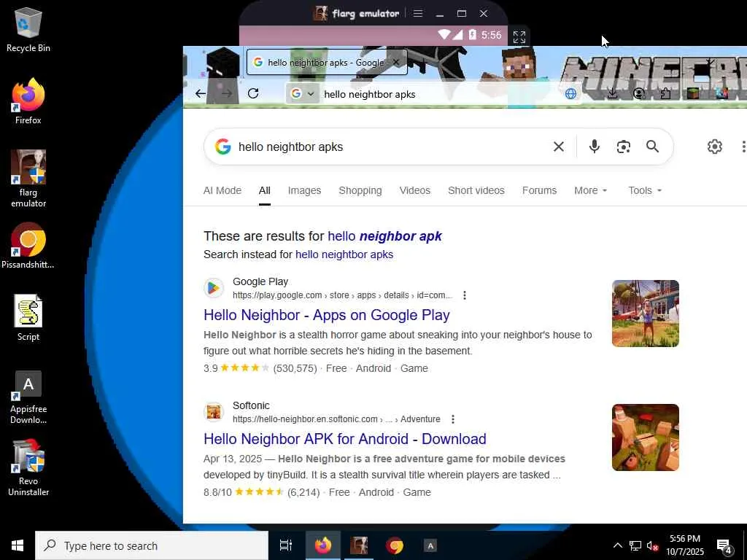The width and height of the screenshot is (747, 560).
Task: Open the Windows Start menu
Action: (x=18, y=545)
